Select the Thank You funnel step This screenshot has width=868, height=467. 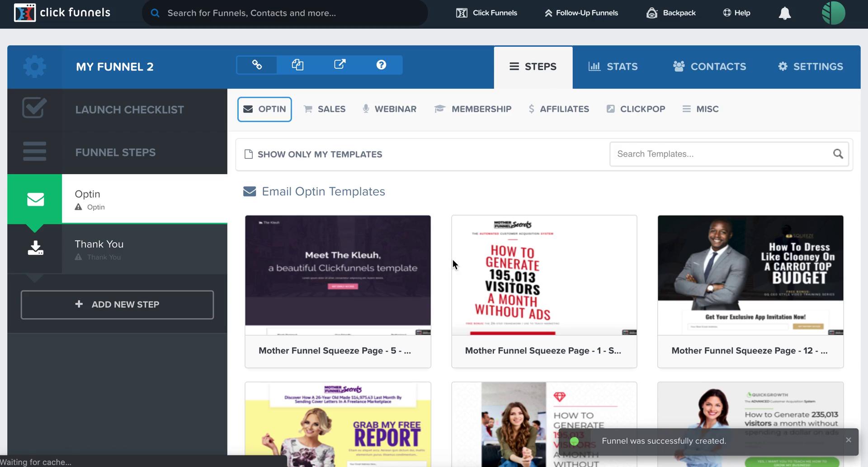coord(117,249)
